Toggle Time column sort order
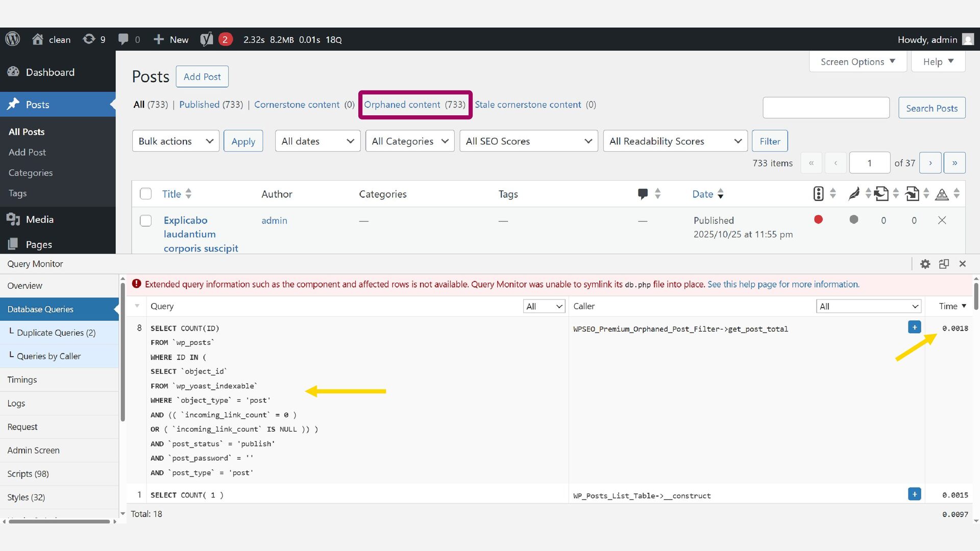This screenshot has width=980, height=551. point(952,306)
